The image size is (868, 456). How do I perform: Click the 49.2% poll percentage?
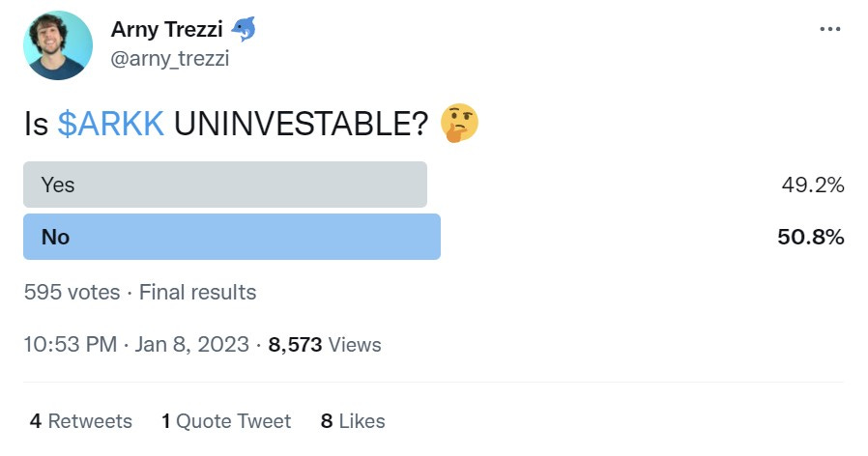[813, 185]
